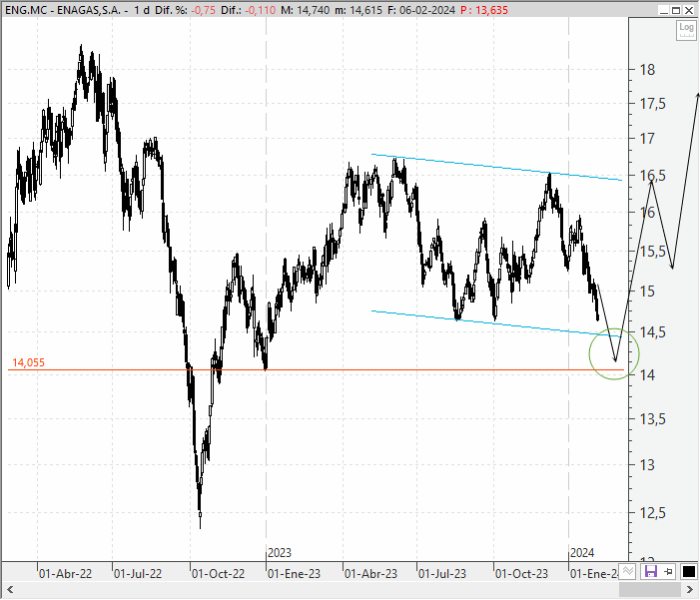Minimize the ENG.MC chart window
This screenshot has height=600, width=700.
point(665,10)
